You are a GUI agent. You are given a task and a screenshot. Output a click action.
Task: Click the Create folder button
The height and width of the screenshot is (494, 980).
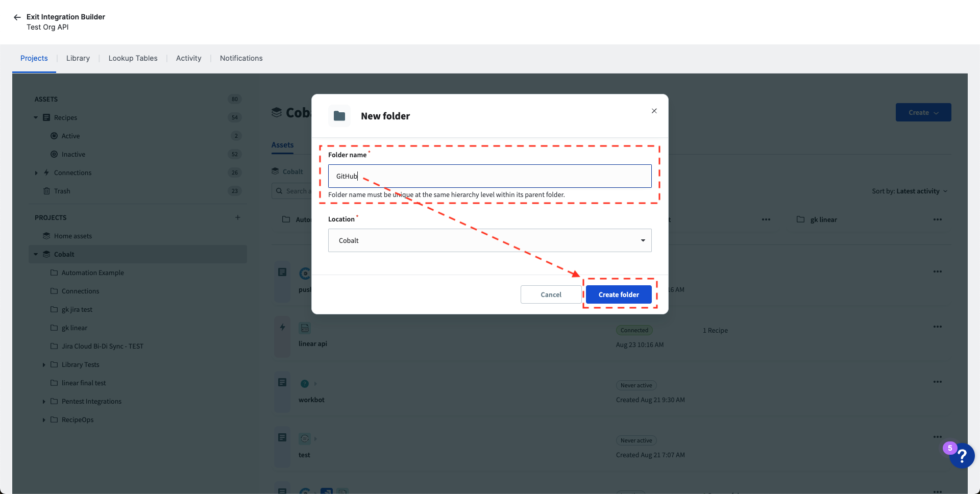click(619, 294)
